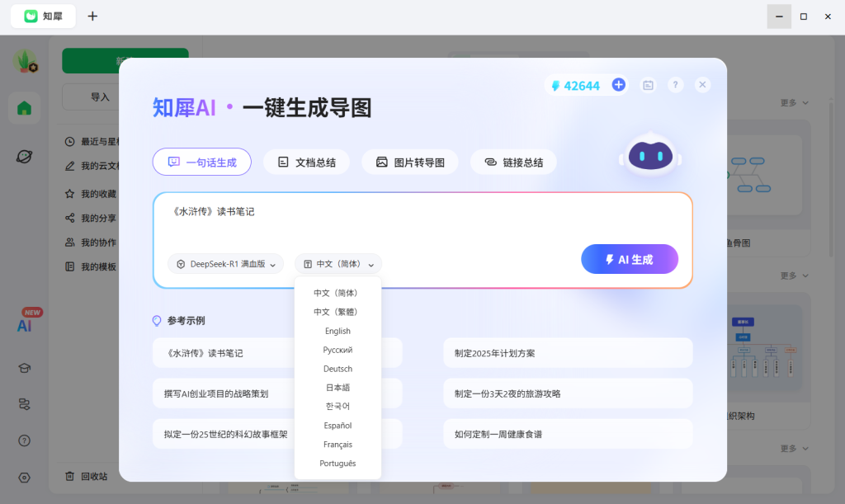Image resolution: width=845 pixels, height=504 pixels.
Task: Switch to the 图片转导图 tab
Action: pyautogui.click(x=410, y=162)
